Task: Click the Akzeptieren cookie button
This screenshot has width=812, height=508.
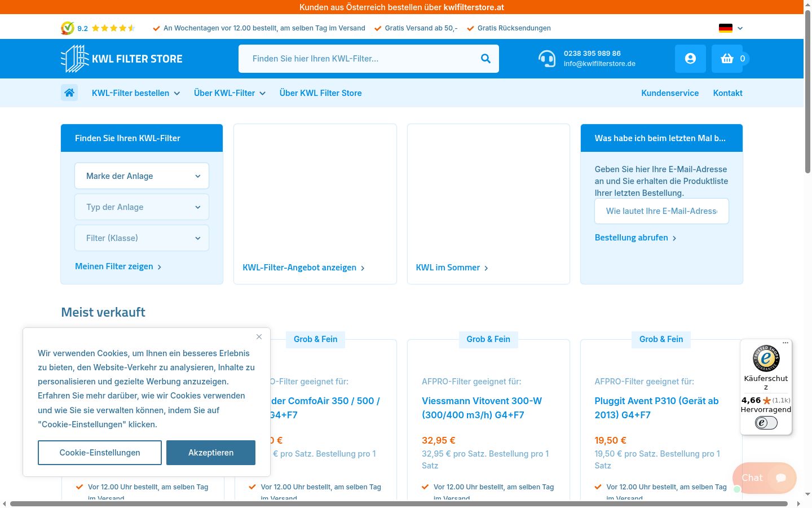Action: click(x=211, y=453)
